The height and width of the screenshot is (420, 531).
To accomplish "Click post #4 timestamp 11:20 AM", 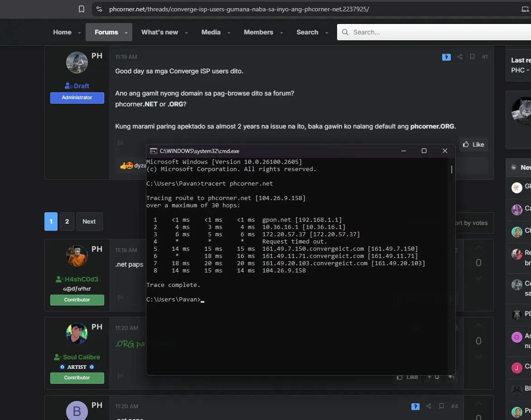I will [x=127, y=406].
